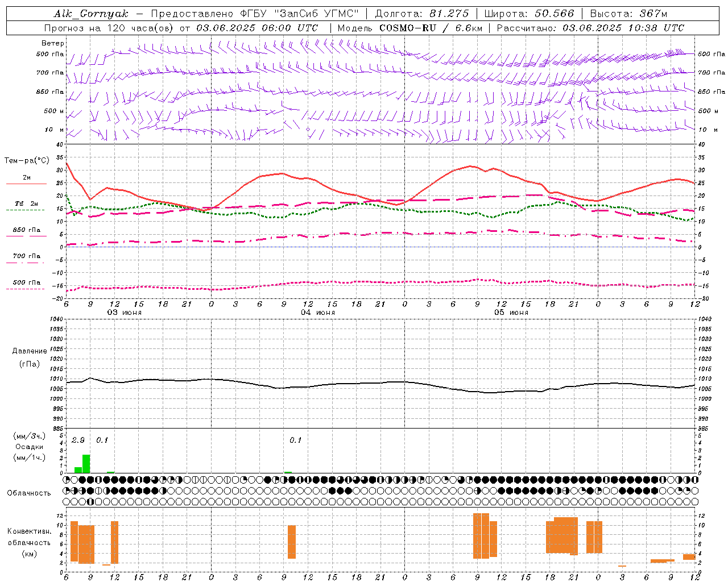
Task: Select the 2м temperature legend entry
Action: click(27, 178)
